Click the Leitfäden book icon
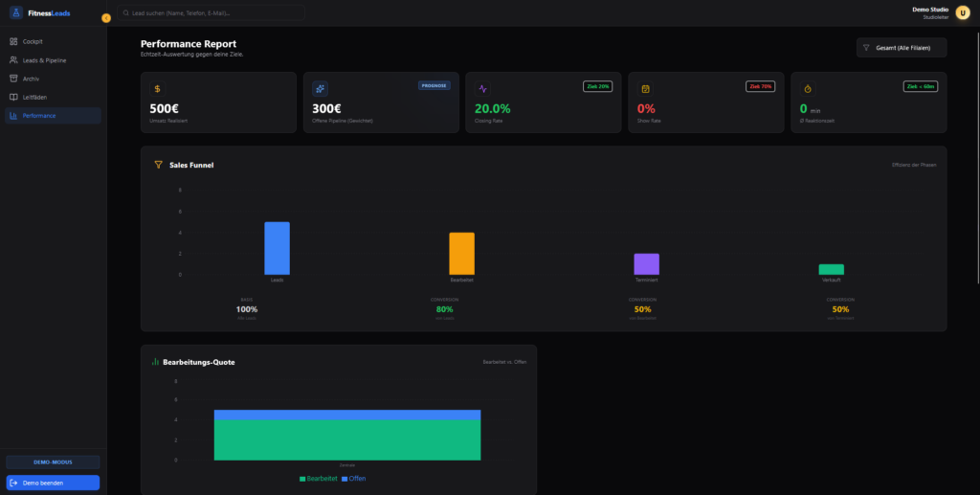Screen dimensions: 980x495 [x=13, y=97]
